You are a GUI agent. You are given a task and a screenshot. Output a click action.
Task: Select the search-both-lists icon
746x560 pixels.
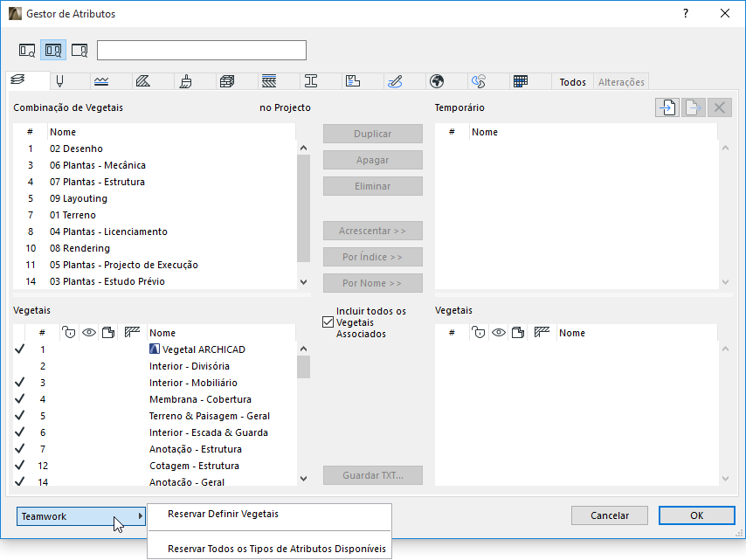pos(53,50)
